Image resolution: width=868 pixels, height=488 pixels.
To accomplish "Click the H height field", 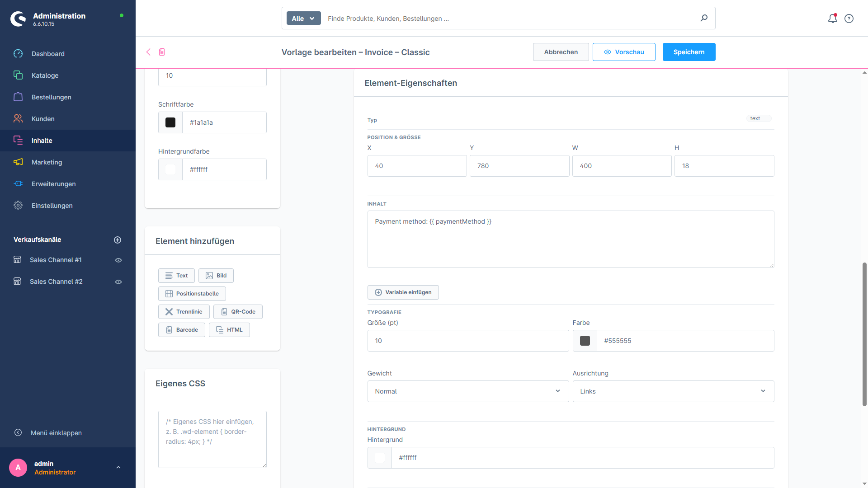I will pos(724,166).
